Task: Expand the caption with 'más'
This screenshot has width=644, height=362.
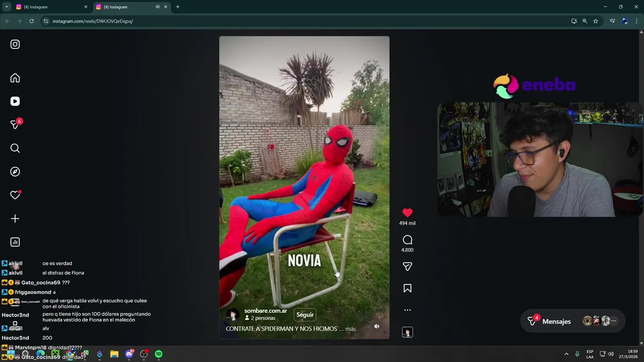Action: pos(350,329)
